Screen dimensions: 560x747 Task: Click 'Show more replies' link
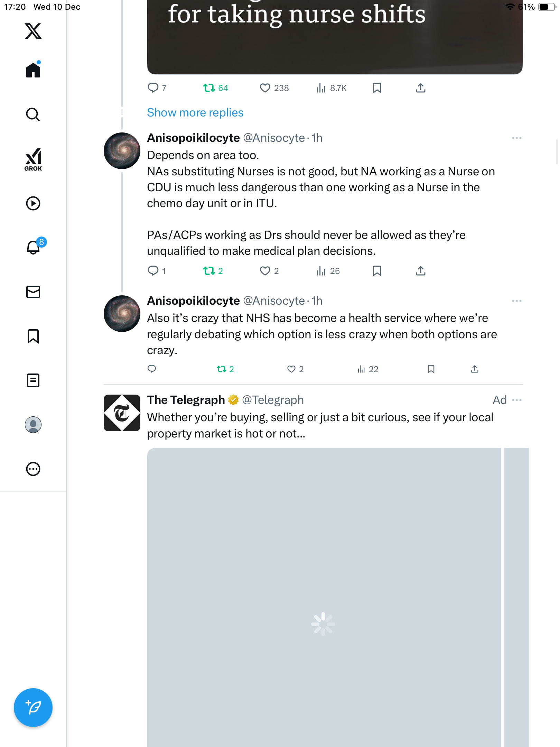tap(195, 113)
